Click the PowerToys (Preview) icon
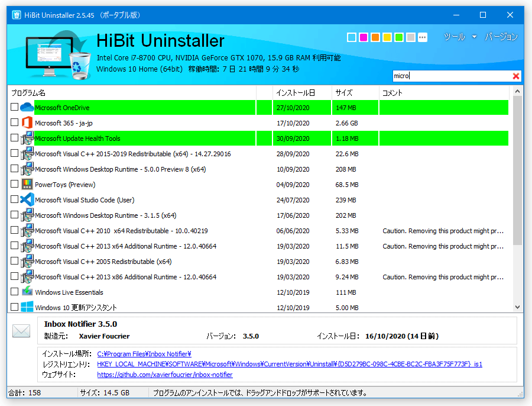This screenshot has height=406, width=532. [x=27, y=184]
